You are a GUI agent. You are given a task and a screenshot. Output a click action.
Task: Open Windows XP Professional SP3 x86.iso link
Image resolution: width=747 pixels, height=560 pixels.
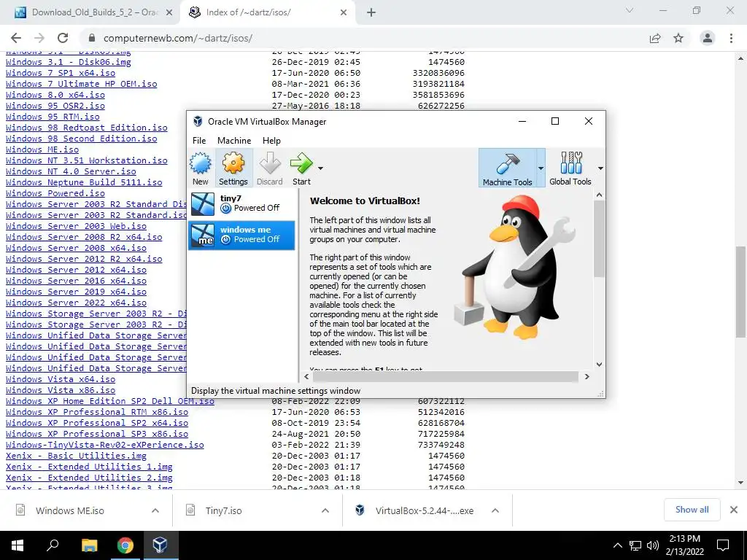[x=97, y=434]
